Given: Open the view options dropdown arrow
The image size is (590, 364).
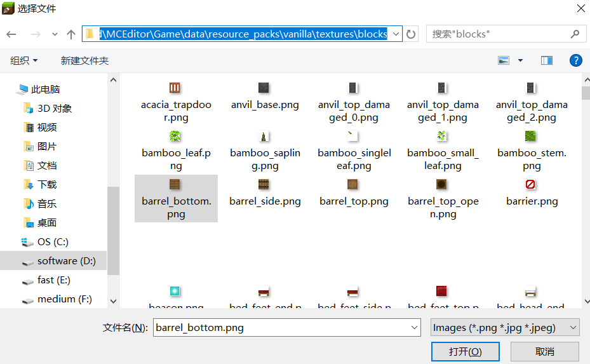Looking at the screenshot, I should pyautogui.click(x=520, y=60).
